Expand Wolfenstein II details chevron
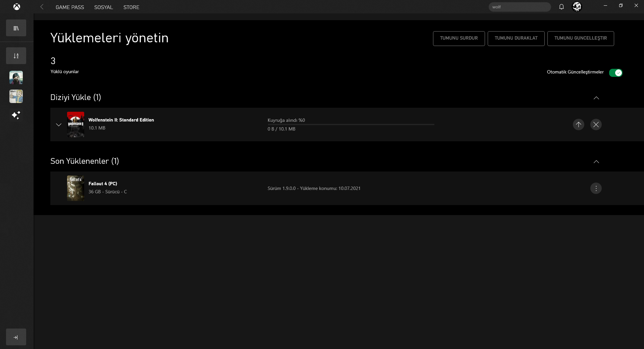The image size is (644, 349). click(x=59, y=124)
